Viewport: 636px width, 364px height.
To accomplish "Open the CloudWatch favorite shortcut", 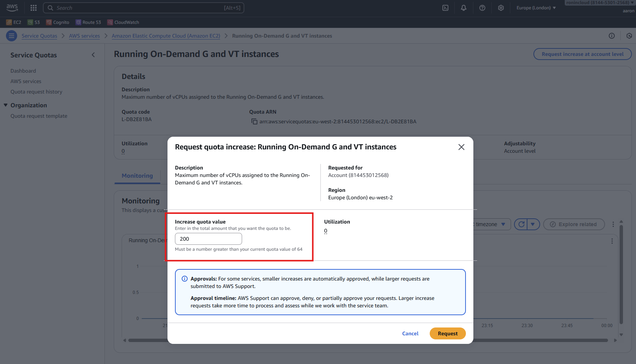I will tap(123, 22).
